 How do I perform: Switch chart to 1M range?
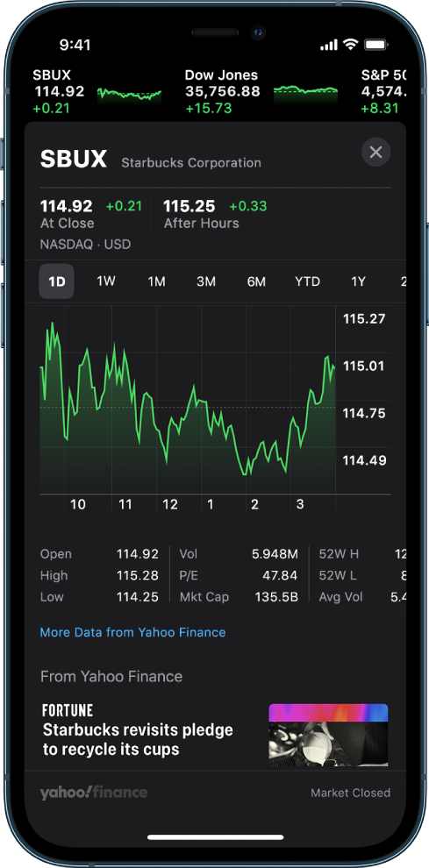156,281
